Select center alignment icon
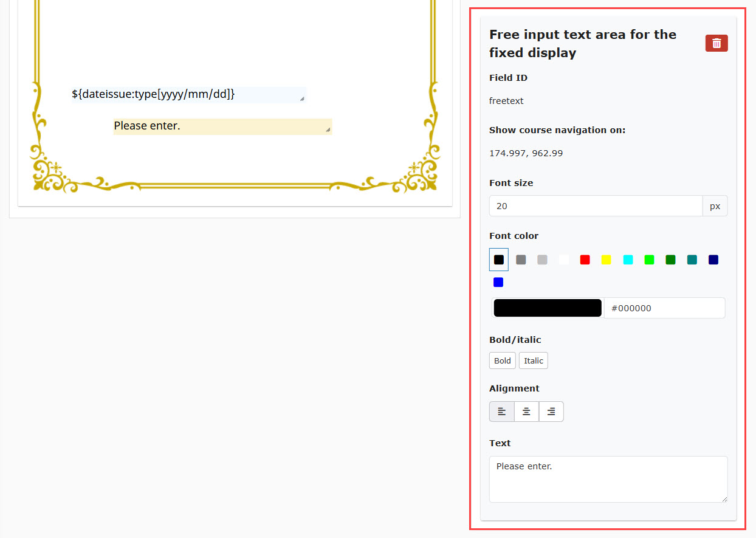Screen dimensions: 756x538 (x=526, y=412)
